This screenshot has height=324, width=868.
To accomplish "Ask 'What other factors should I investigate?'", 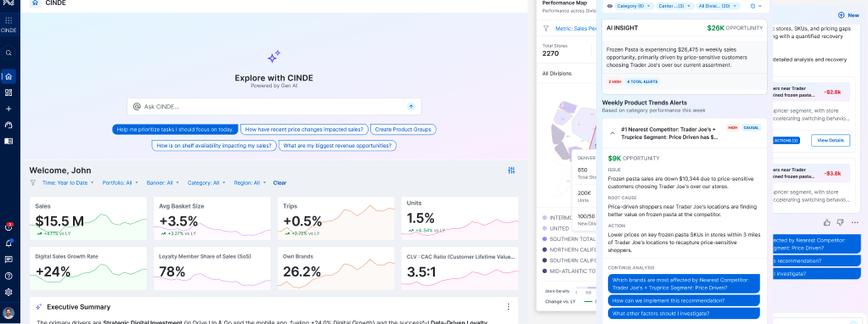I will [x=684, y=314].
